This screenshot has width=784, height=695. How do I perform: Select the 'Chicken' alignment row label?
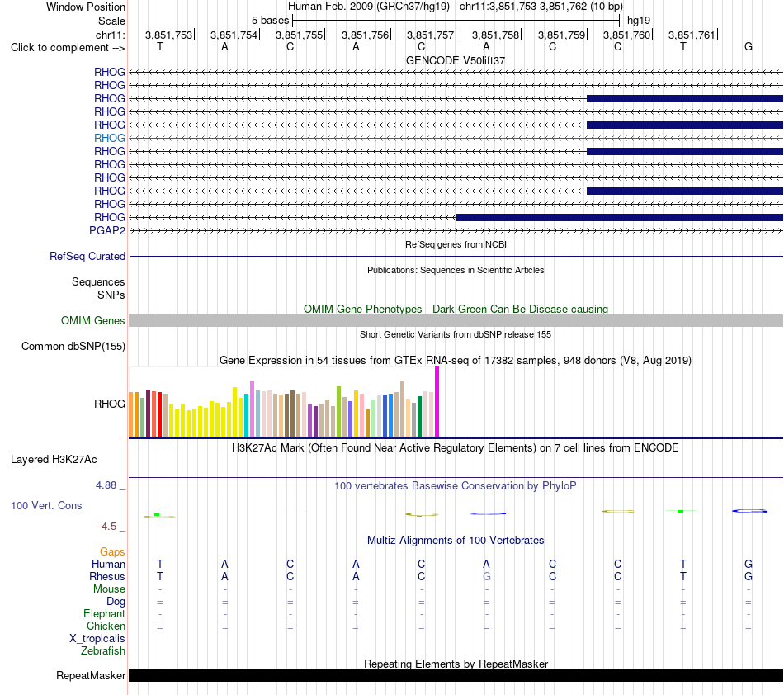[106, 626]
